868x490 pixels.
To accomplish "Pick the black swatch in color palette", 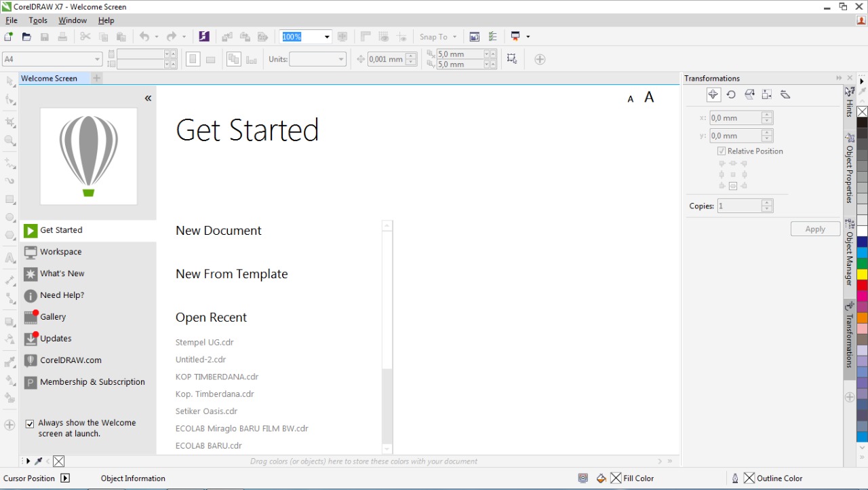I will [862, 123].
